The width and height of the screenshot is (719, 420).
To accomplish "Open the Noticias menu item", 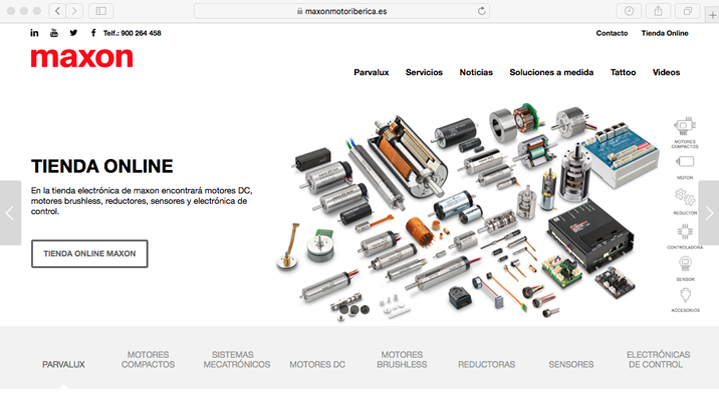I will click(x=476, y=72).
